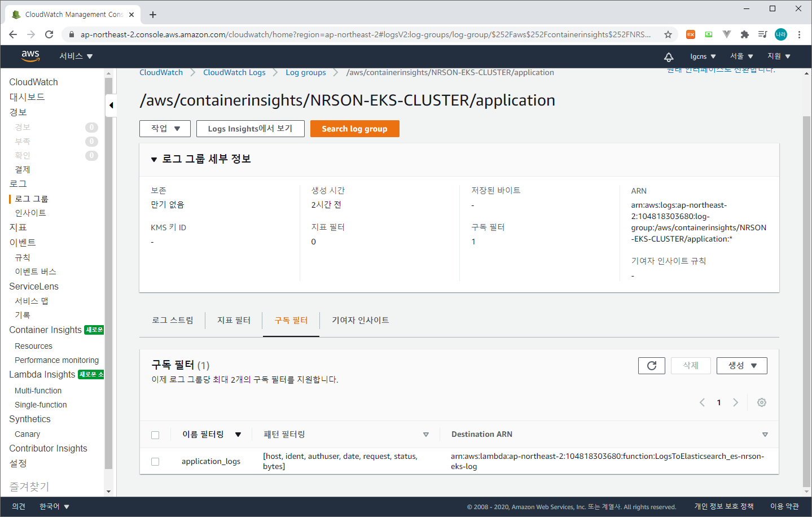Open Single-function in sidebar
The height and width of the screenshot is (517, 812).
[x=41, y=405]
